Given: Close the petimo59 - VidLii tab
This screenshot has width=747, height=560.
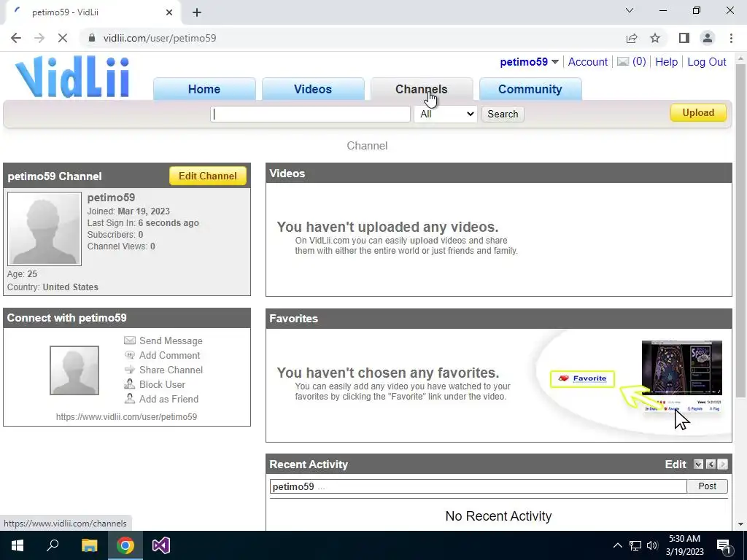Looking at the screenshot, I should pyautogui.click(x=169, y=12).
